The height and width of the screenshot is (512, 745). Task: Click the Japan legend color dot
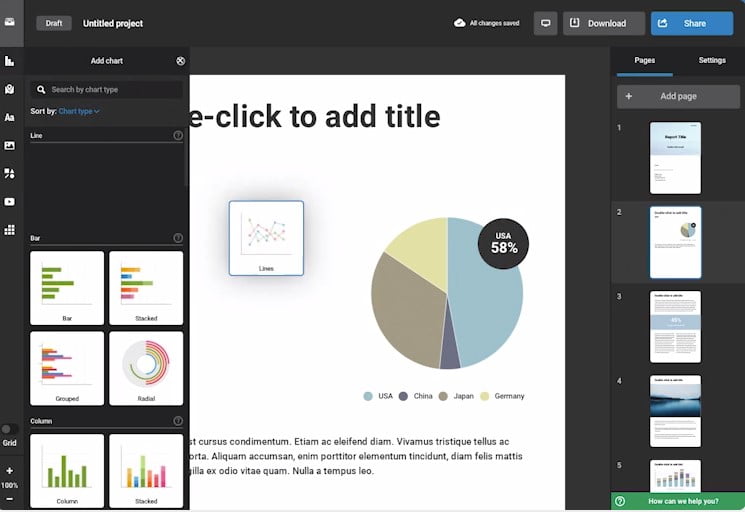[x=443, y=396]
